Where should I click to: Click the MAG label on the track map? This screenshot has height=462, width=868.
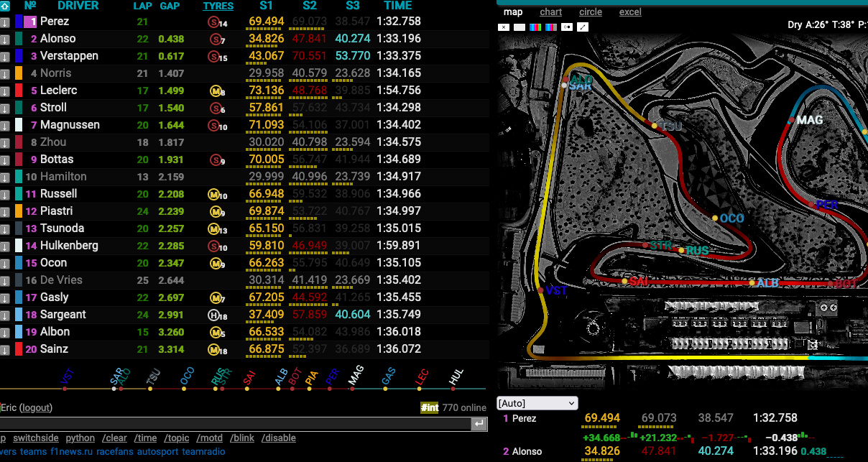pyautogui.click(x=810, y=120)
